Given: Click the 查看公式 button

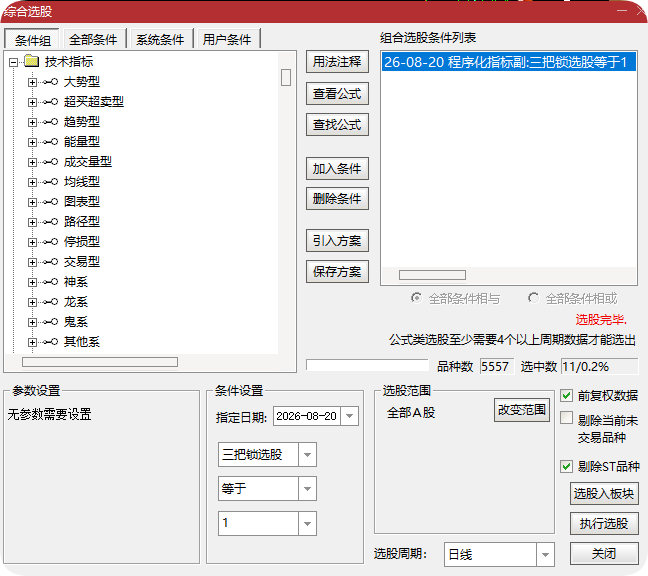Looking at the screenshot, I should click(x=337, y=94).
